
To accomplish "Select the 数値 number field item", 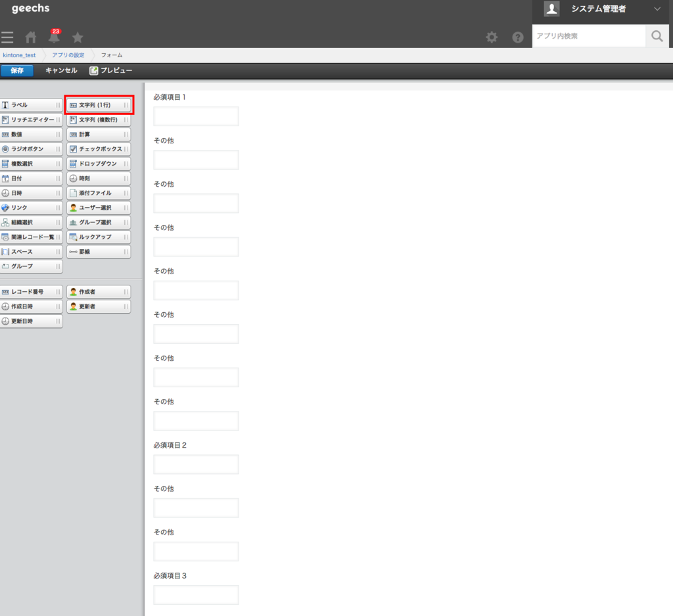I will [x=31, y=134].
